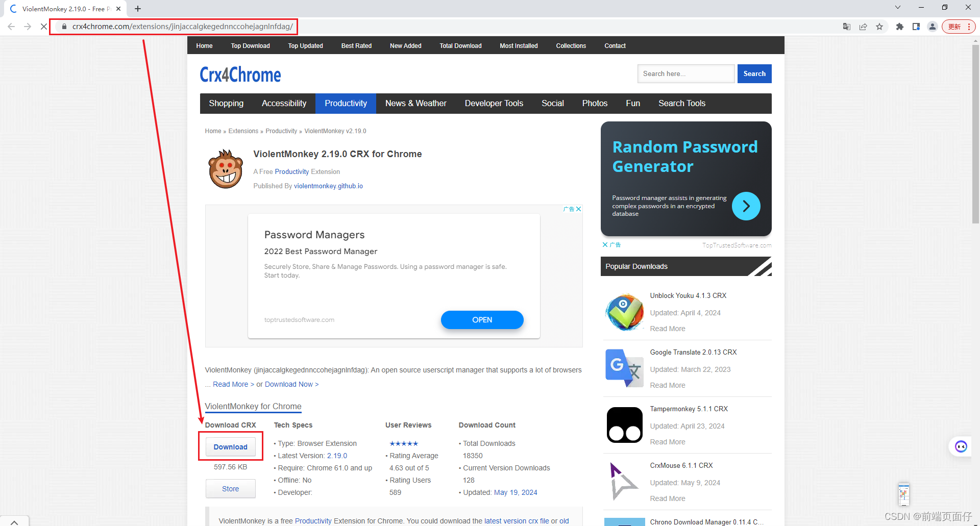This screenshot has height=526, width=980.
Task: Click the May 19, 2024 updated link
Action: (516, 493)
